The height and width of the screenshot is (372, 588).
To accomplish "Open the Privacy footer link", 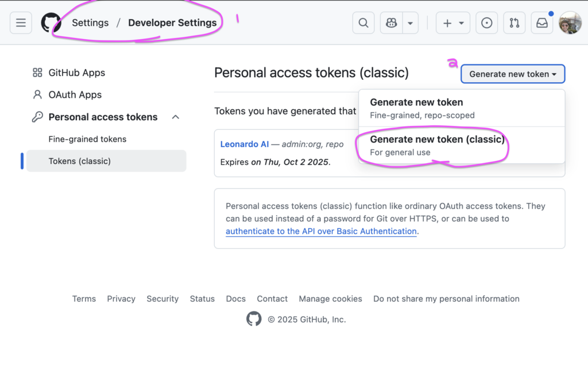I will click(x=121, y=299).
